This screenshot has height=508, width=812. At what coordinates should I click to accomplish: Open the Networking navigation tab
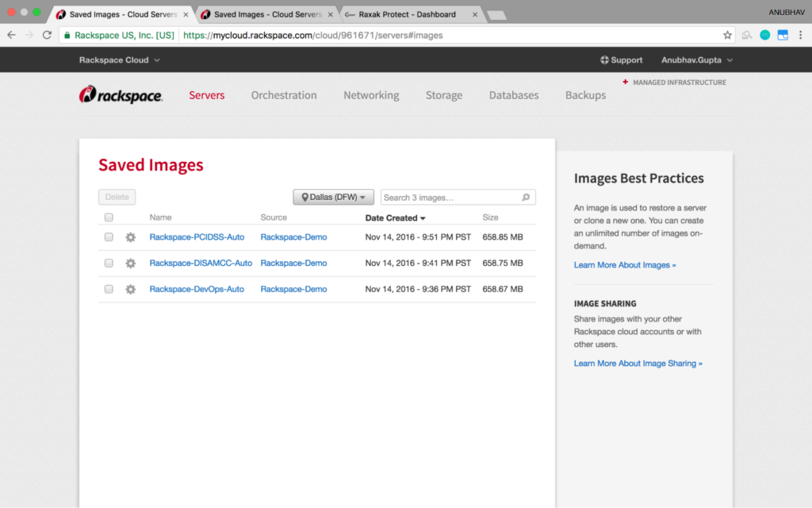371,95
